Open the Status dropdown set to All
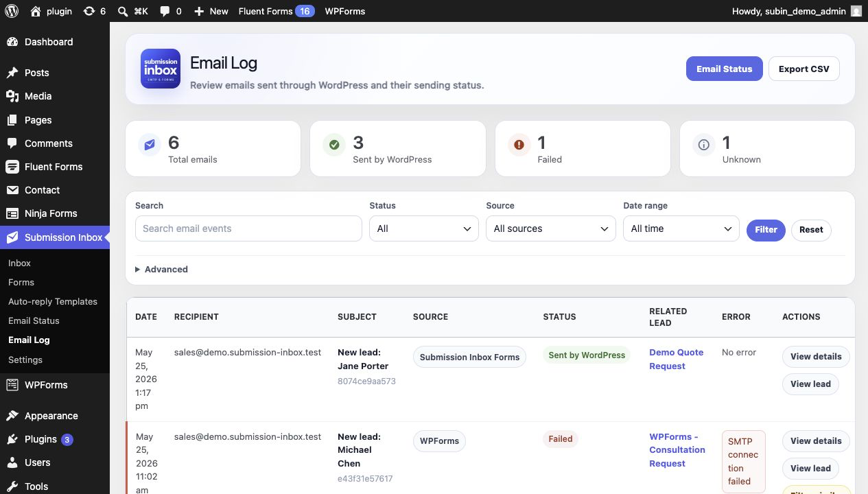Viewport: 868px width, 494px height. (x=424, y=228)
